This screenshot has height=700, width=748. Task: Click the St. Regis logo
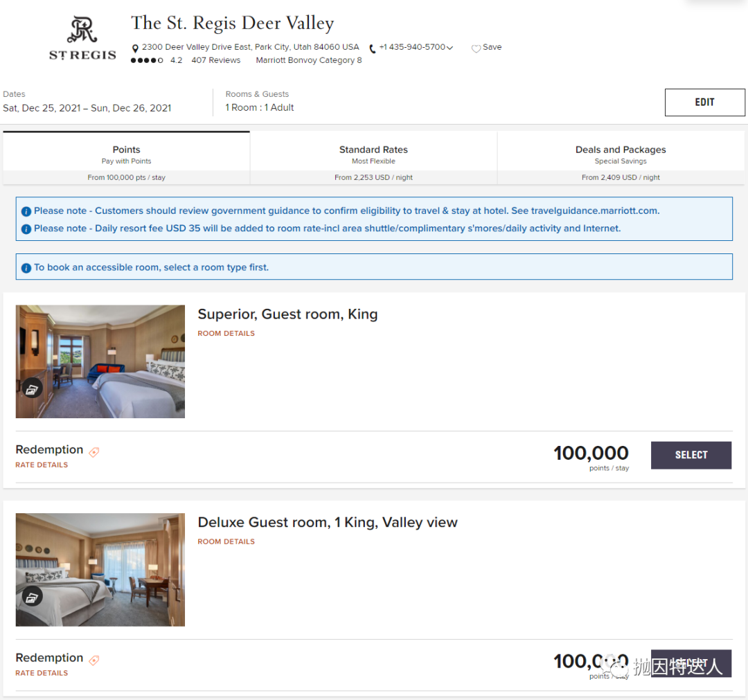[x=82, y=39]
